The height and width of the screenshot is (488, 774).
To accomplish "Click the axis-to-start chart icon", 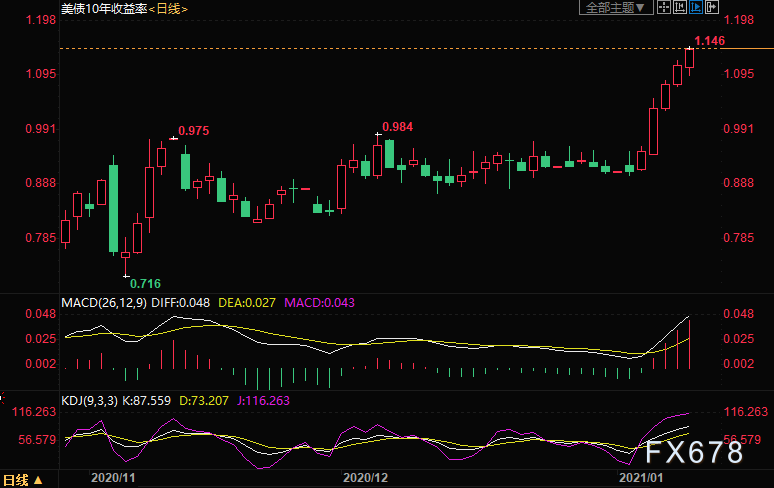I will [680, 7].
